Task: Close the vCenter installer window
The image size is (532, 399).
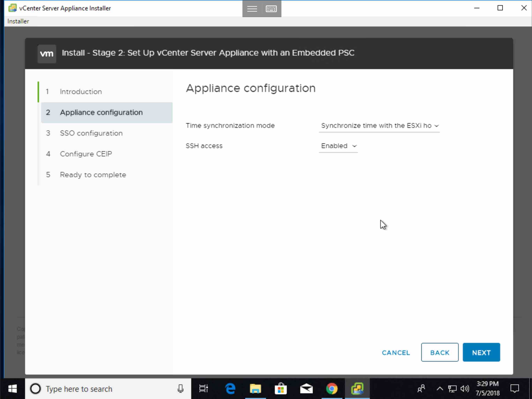Action: click(524, 8)
